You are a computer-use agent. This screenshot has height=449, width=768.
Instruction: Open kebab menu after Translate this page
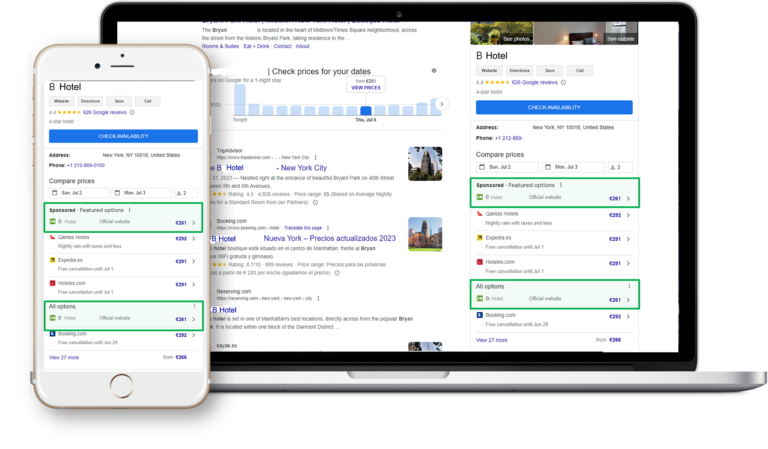tap(328, 228)
